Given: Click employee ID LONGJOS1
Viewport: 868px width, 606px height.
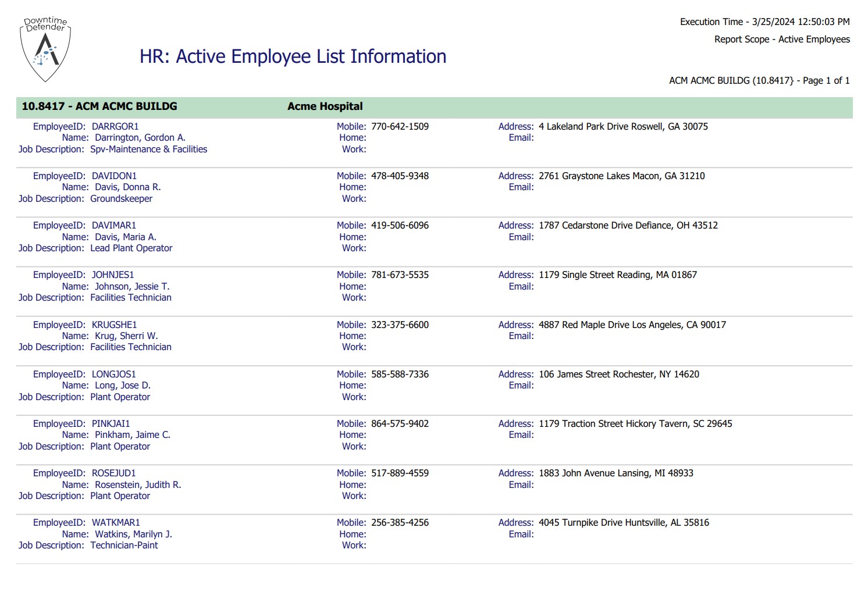Looking at the screenshot, I should point(113,375).
